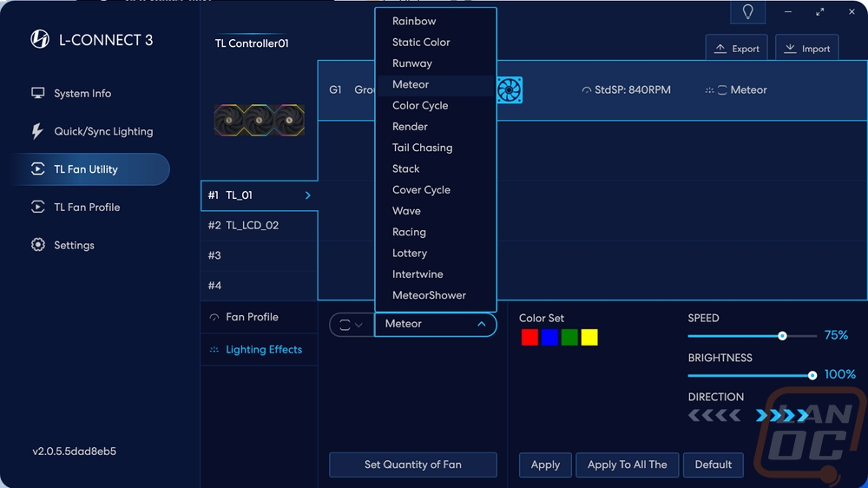The image size is (868, 488).
Task: Click the Settings gear icon
Action: pyautogui.click(x=37, y=245)
